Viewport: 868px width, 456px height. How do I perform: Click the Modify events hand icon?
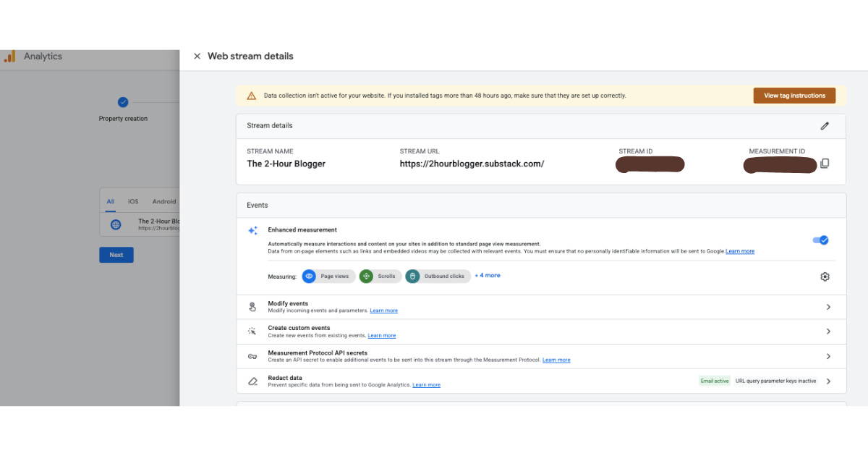coord(252,307)
